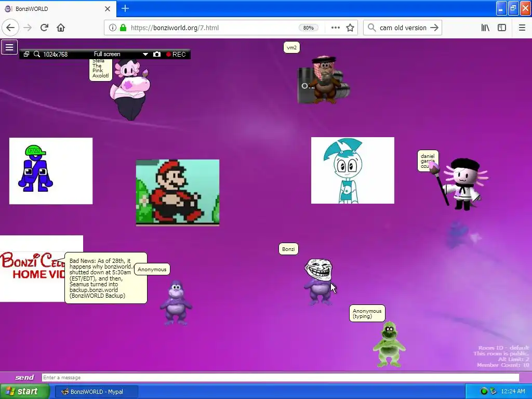The width and height of the screenshot is (532, 399).
Task: Click the vm2 name tag
Action: click(x=291, y=47)
